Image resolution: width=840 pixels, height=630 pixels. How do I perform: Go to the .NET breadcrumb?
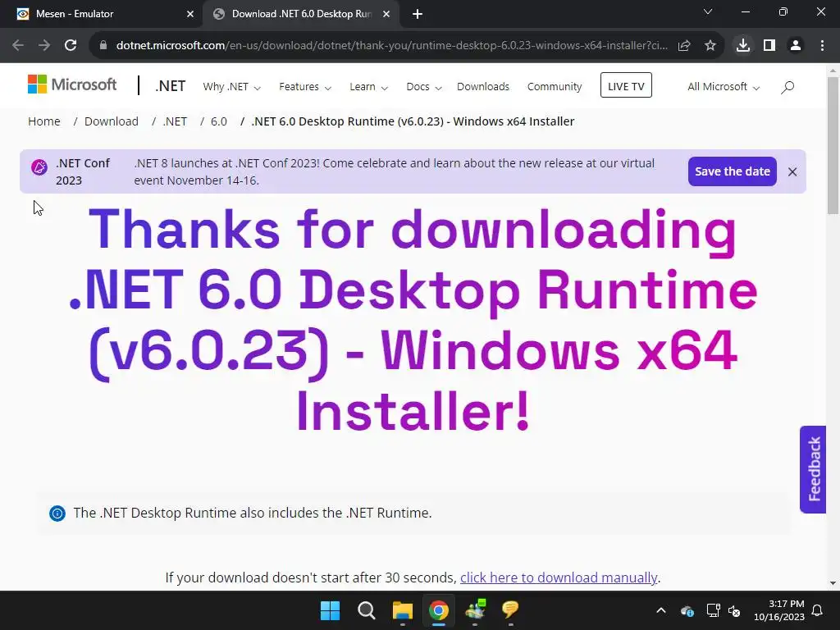[x=175, y=121]
